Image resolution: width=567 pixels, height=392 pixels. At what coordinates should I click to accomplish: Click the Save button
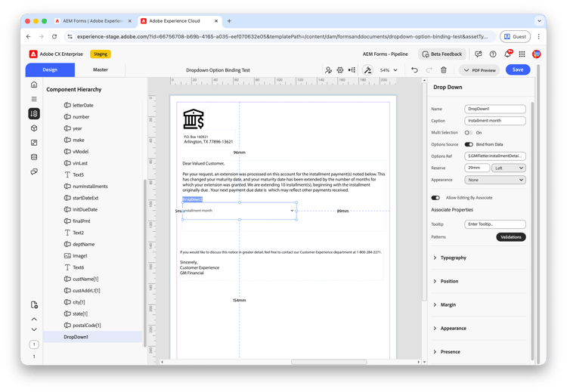coord(518,69)
